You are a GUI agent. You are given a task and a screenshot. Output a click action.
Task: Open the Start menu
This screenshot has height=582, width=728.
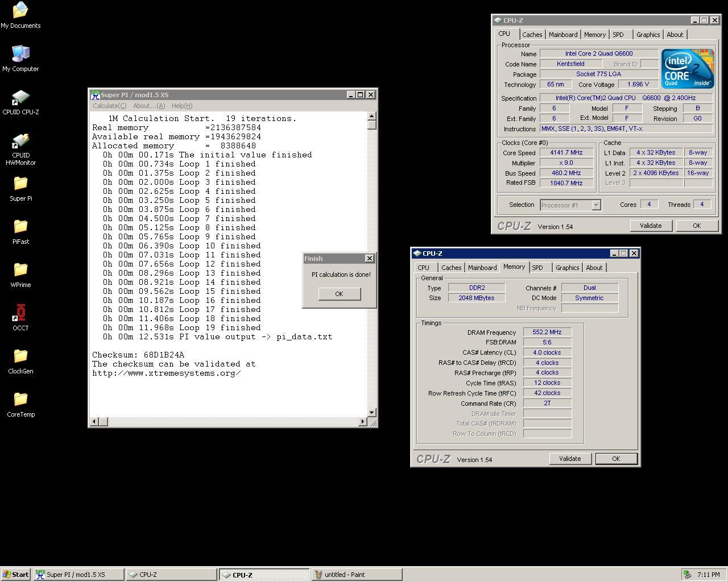click(15, 575)
